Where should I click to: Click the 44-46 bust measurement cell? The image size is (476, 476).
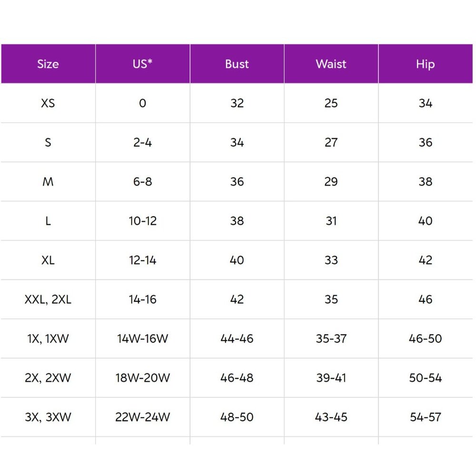(x=237, y=339)
